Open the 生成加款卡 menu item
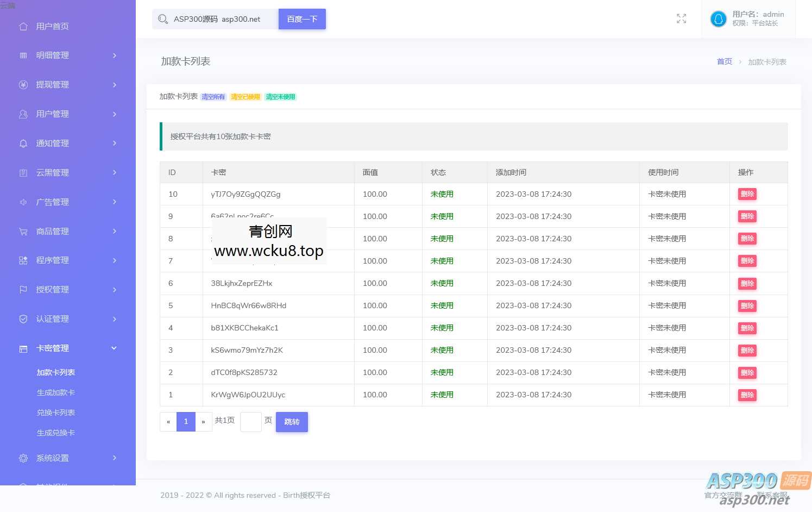Viewport: 812px width, 512px height. (x=56, y=392)
